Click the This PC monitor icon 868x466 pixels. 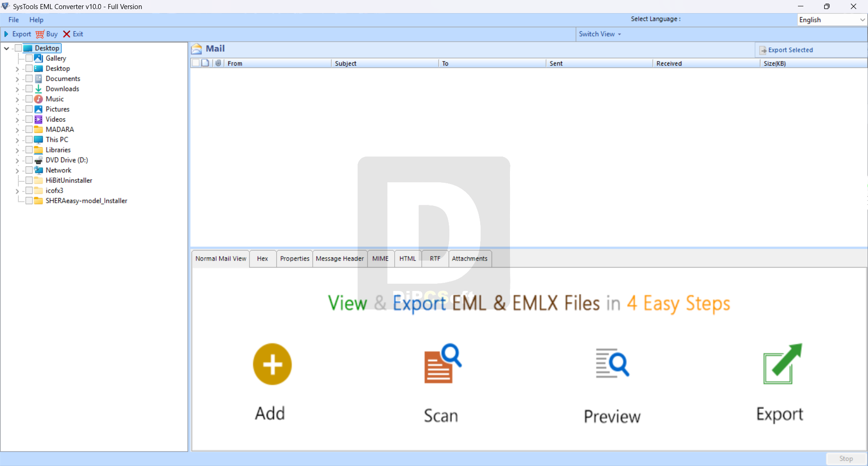pyautogui.click(x=38, y=140)
